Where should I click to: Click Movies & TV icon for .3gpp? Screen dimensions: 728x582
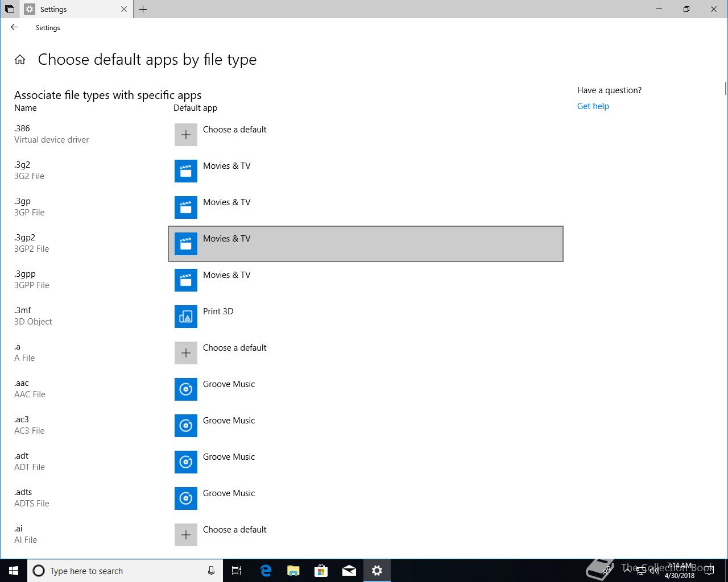coord(186,280)
